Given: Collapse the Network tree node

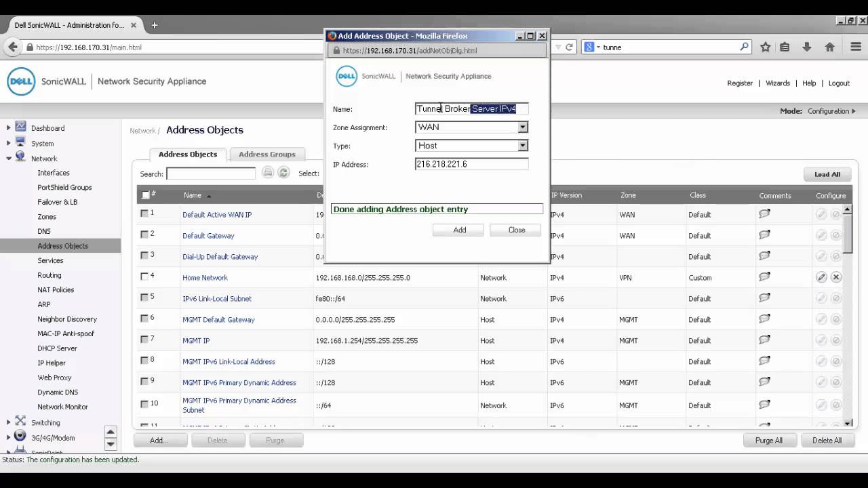Looking at the screenshot, I should [9, 158].
